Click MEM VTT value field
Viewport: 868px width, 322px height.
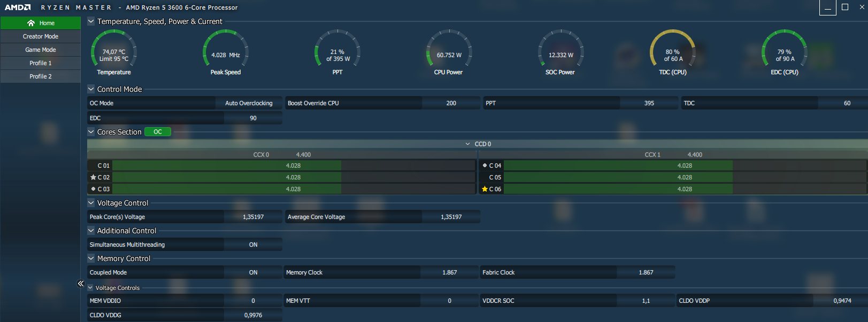[450, 301]
